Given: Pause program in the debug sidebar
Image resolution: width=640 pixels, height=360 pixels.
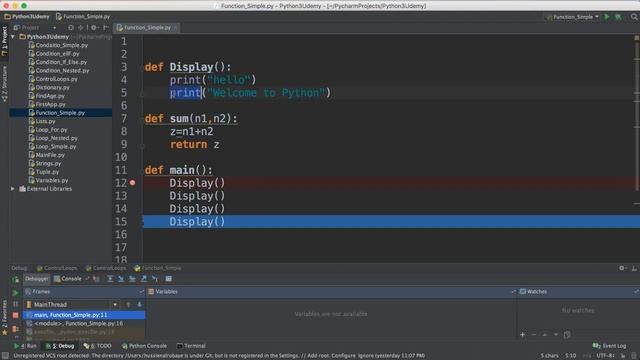Looking at the screenshot, I should [16, 304].
